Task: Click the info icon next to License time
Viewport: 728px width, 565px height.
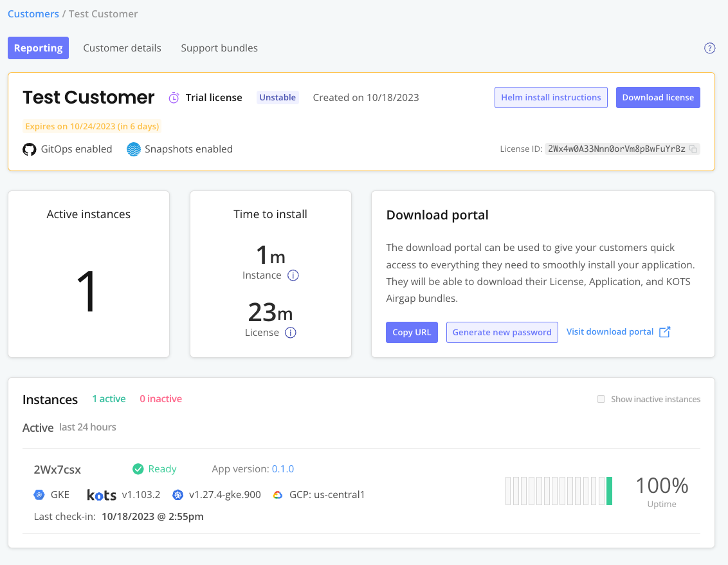Action: pyautogui.click(x=290, y=333)
